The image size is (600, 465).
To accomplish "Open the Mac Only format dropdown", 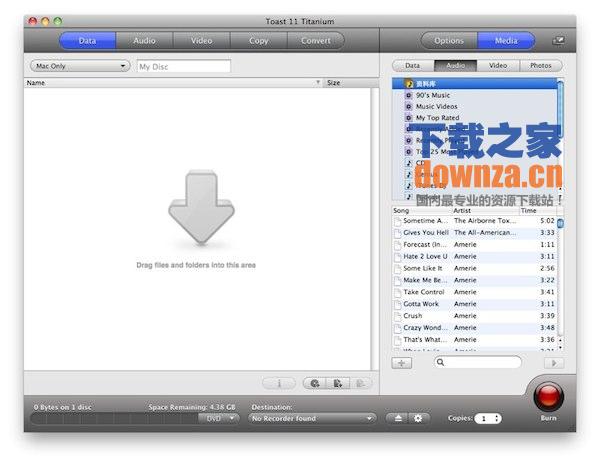I will point(80,66).
